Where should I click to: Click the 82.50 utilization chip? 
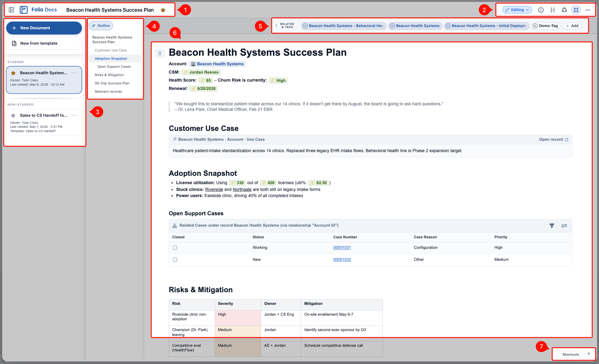pyautogui.click(x=319, y=183)
